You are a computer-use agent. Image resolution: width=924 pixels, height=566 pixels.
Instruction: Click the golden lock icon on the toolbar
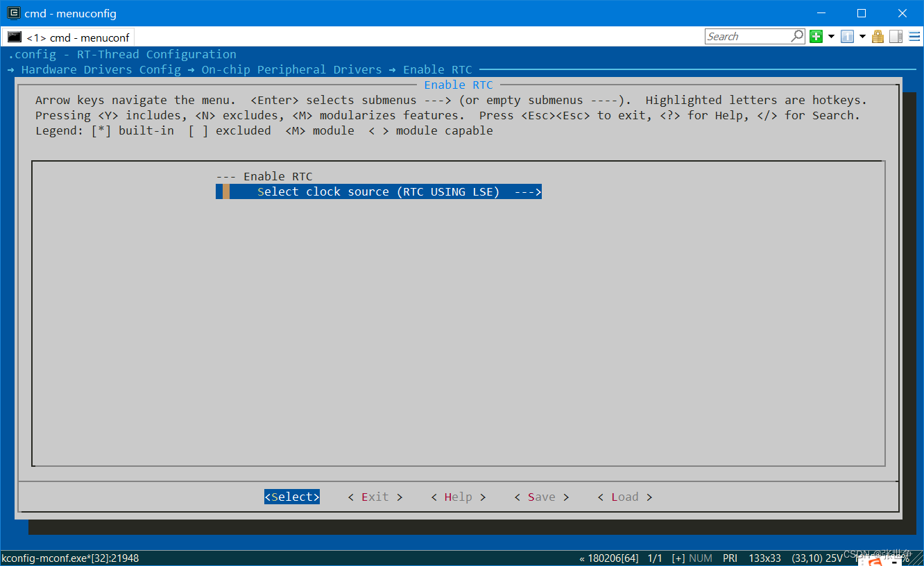click(878, 35)
